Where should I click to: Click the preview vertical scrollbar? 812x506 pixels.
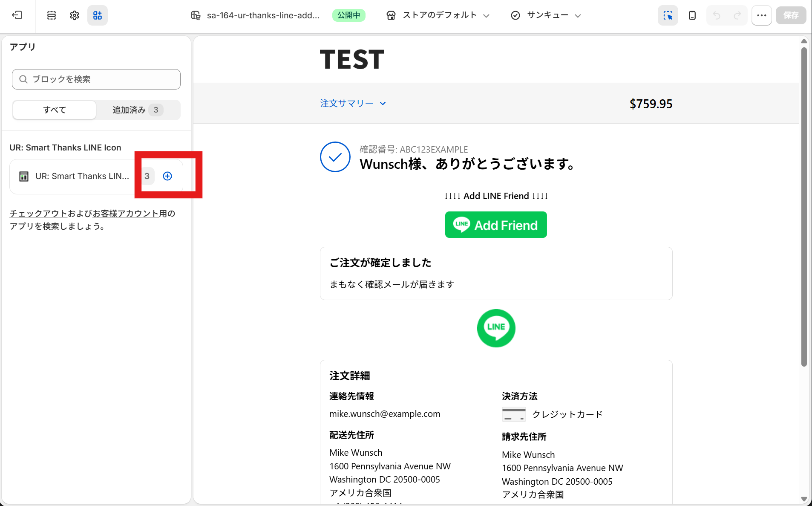click(x=804, y=207)
